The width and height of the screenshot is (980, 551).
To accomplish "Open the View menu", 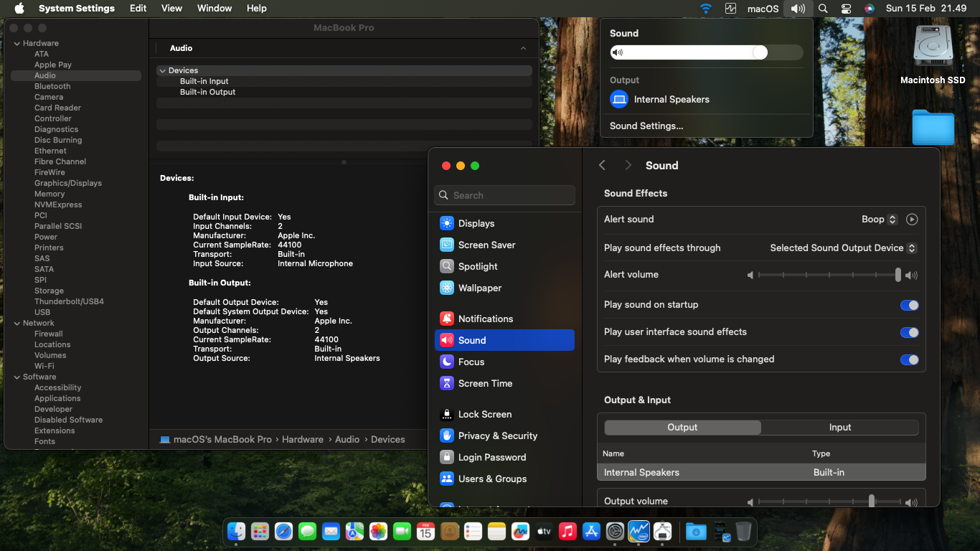I will tap(171, 9).
